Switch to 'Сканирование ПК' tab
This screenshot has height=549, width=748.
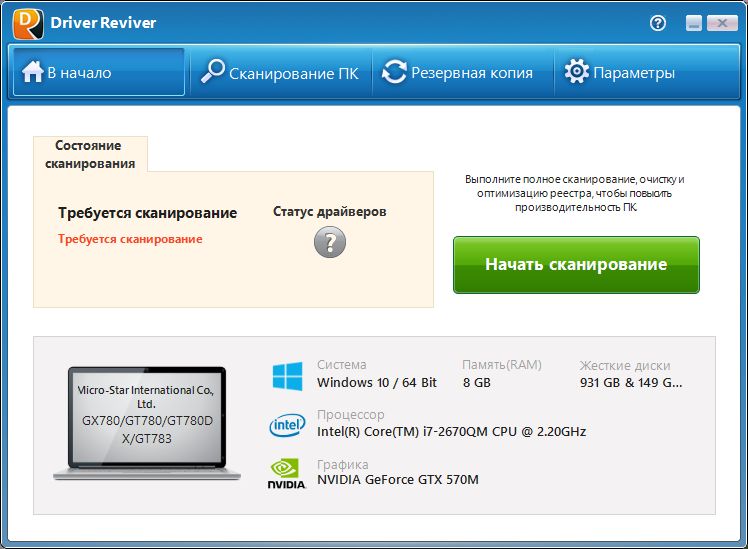(x=281, y=73)
